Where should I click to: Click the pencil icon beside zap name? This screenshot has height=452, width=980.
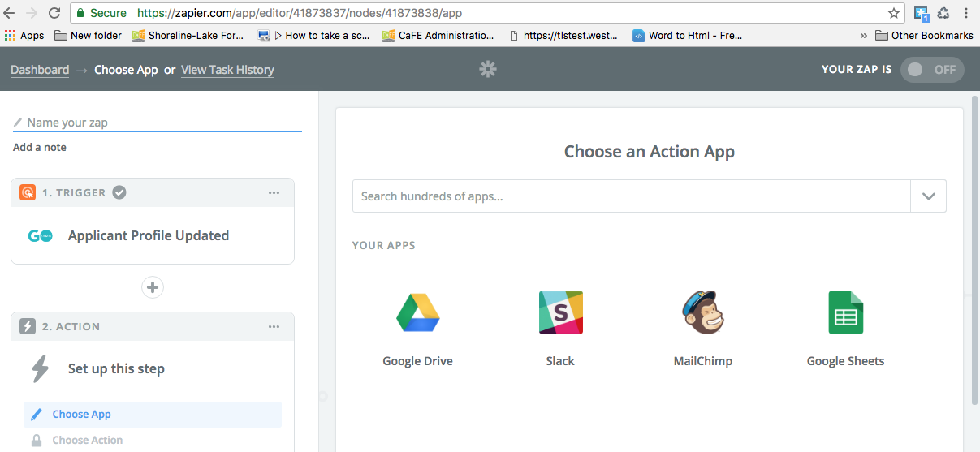(x=18, y=123)
